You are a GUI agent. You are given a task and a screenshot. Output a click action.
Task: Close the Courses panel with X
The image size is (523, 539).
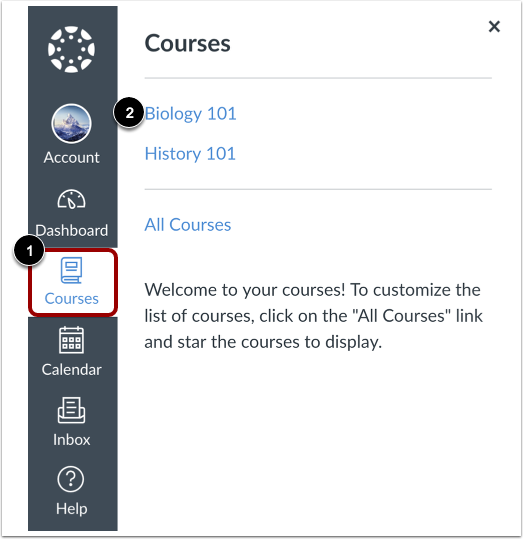pos(494,26)
